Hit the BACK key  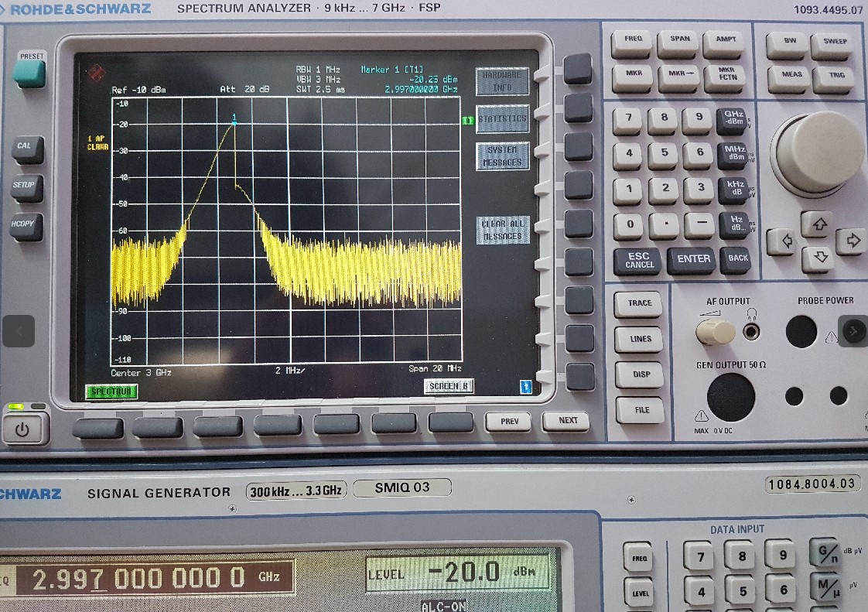tap(736, 261)
